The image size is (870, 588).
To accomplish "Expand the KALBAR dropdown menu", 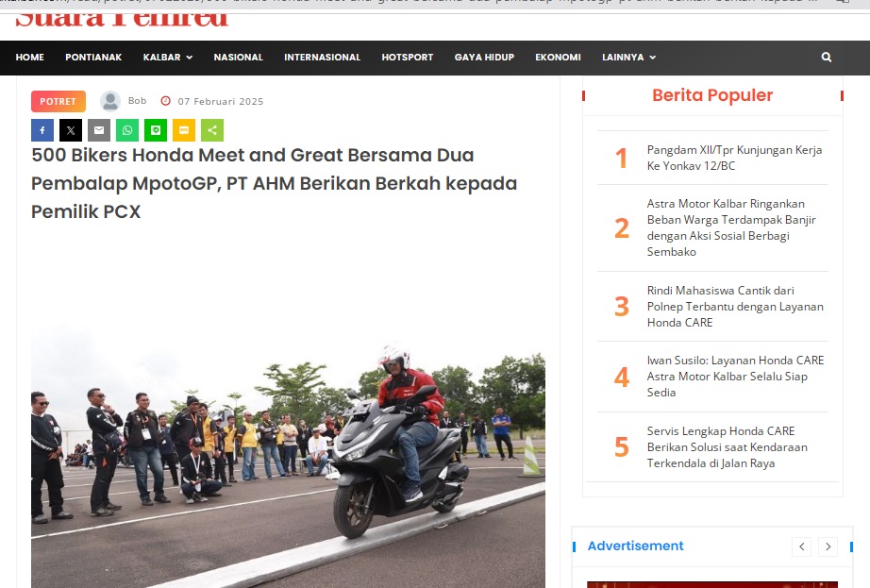I will tap(168, 58).
